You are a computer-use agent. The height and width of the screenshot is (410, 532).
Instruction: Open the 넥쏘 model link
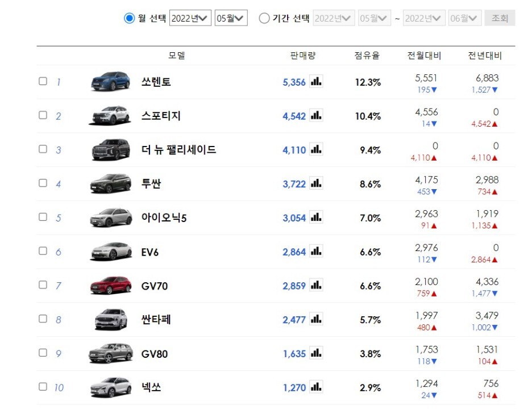click(151, 387)
